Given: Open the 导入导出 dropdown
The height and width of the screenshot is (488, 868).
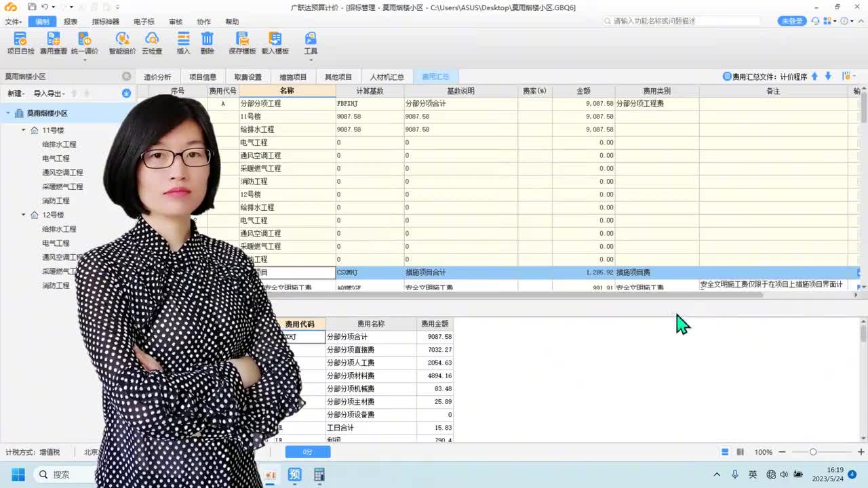Looking at the screenshot, I should coord(49,94).
